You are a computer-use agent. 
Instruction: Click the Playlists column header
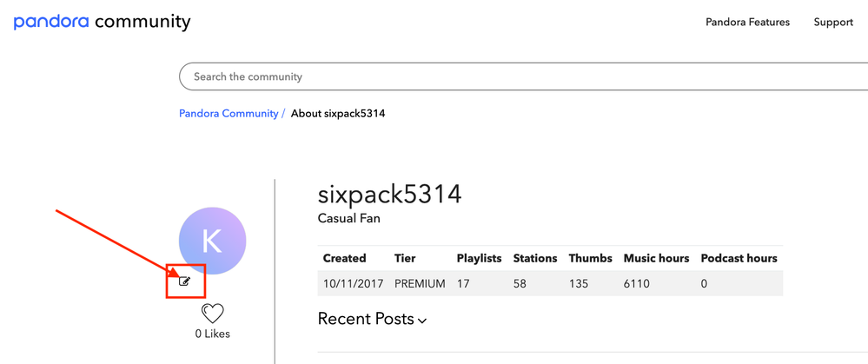tap(479, 258)
